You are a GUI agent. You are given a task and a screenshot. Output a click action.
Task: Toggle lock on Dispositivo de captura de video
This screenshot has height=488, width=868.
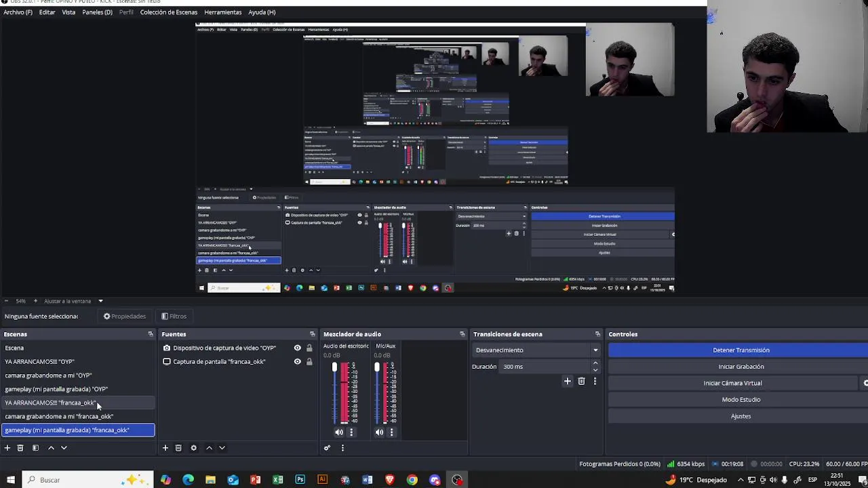(x=309, y=348)
